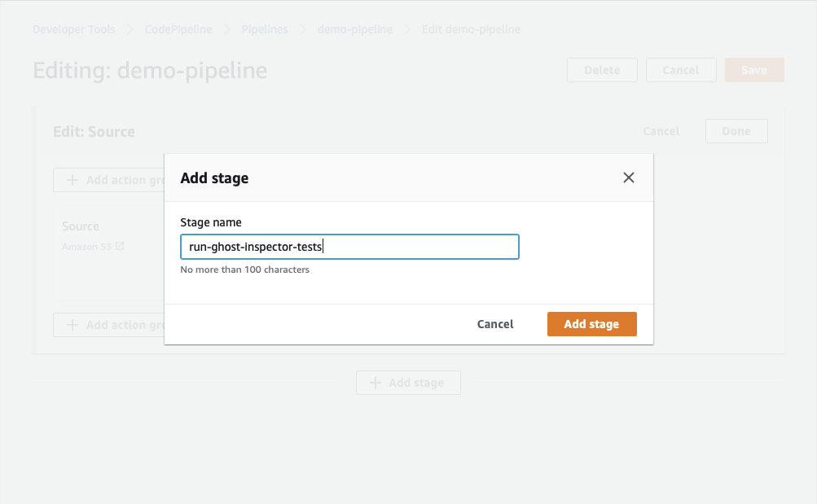This screenshot has height=504, width=817.
Task: Select the Stage name text field
Action: pos(349,247)
